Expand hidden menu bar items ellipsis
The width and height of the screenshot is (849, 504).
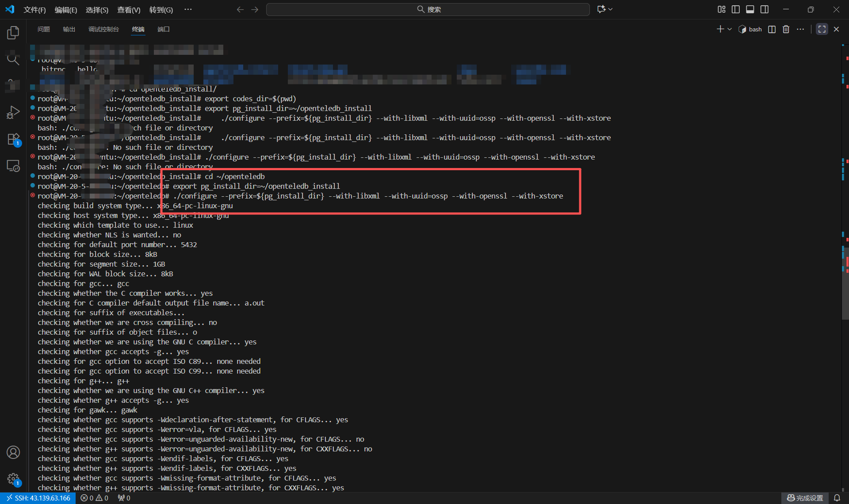point(188,9)
